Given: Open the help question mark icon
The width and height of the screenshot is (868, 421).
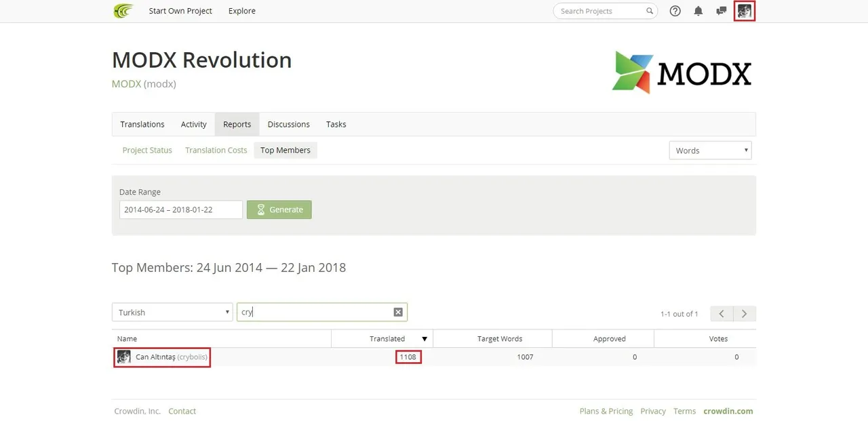Looking at the screenshot, I should tap(675, 11).
